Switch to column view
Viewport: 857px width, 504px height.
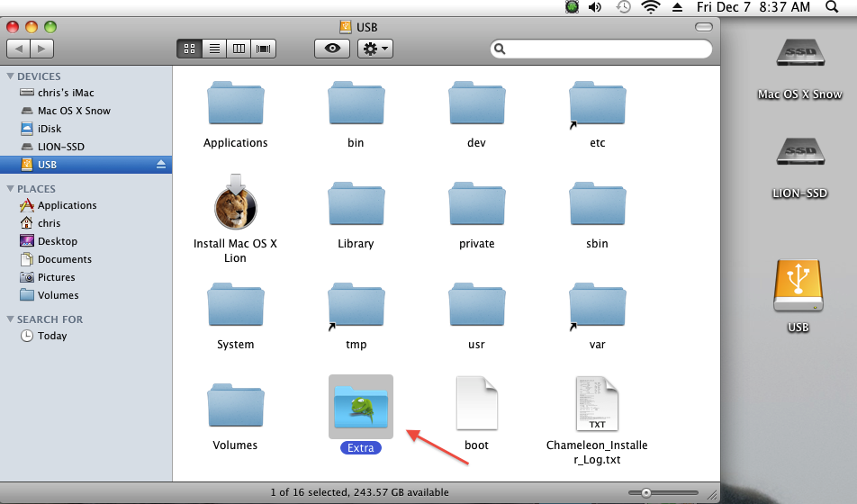[239, 49]
